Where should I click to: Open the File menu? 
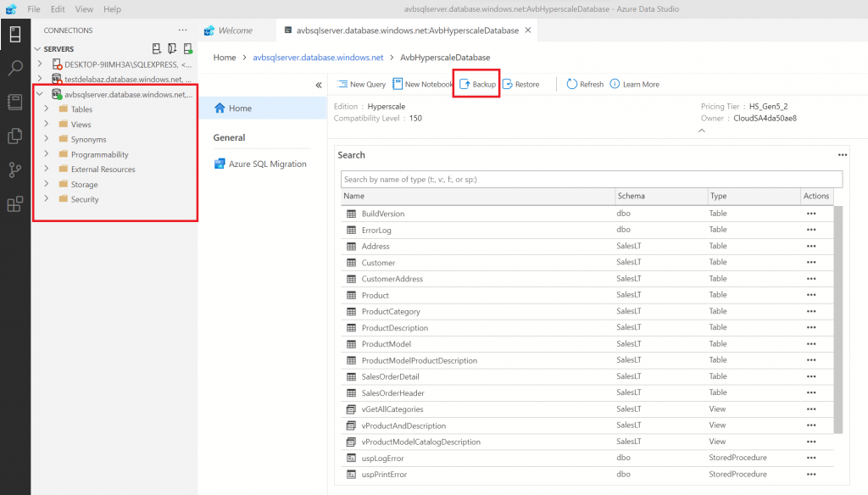coord(34,8)
